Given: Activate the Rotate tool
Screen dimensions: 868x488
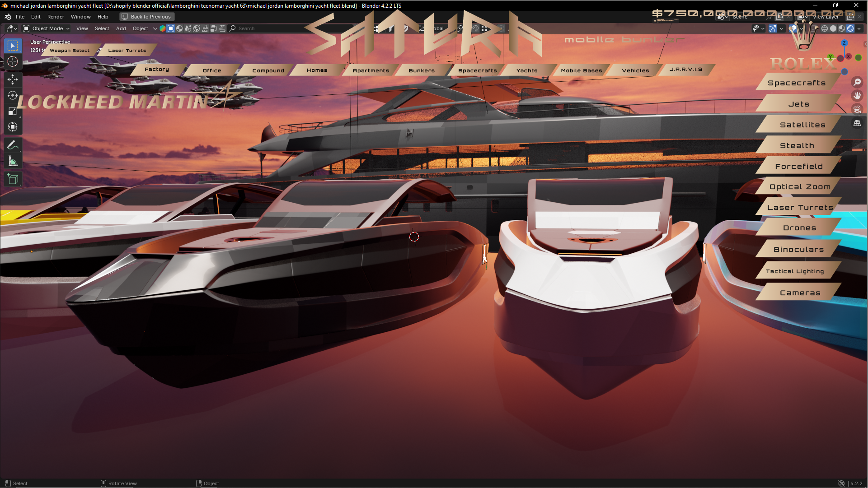Looking at the screenshot, I should coord(13,96).
